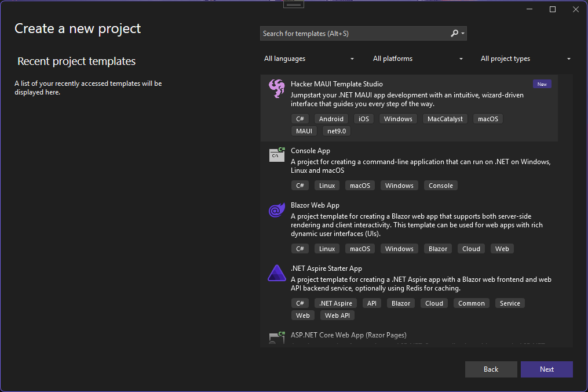Click the .NET Aspire Starter App icon
The image size is (588, 392).
tap(276, 273)
